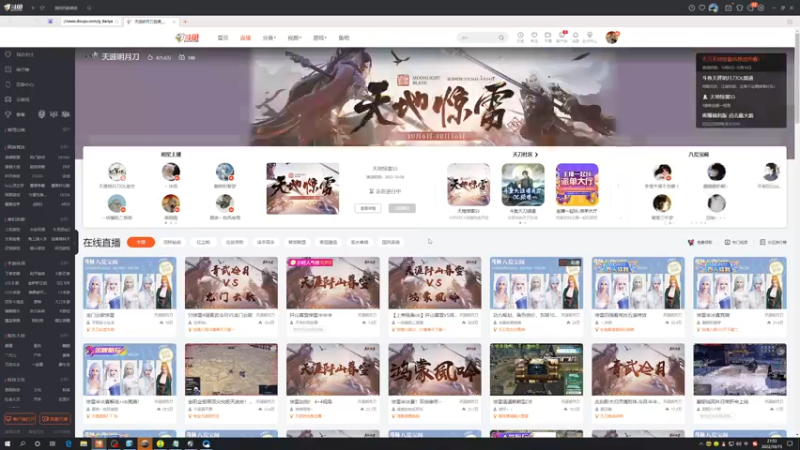Screen dimensions: 800x450
Task: Click the vertical page scrollbar
Action: point(797,77)
